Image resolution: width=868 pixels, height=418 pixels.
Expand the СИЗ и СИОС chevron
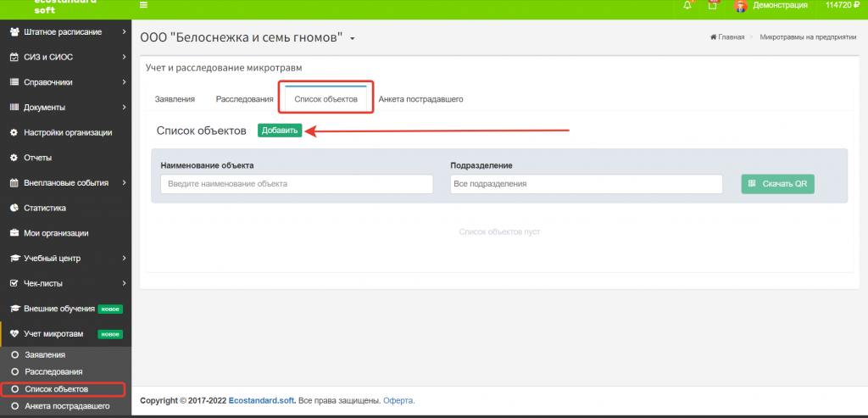coord(124,57)
